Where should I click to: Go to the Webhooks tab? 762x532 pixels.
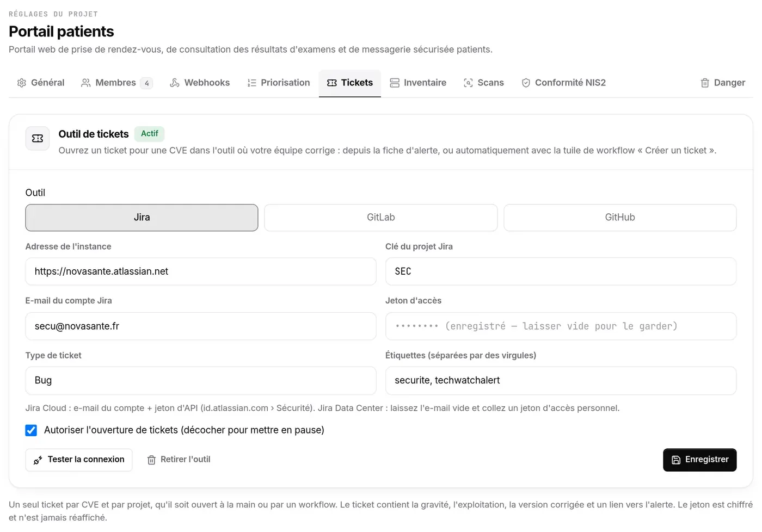point(200,83)
